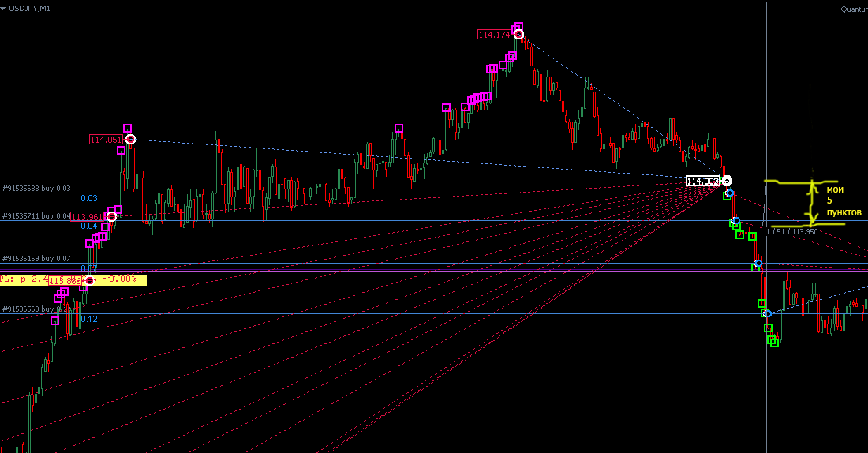Click the white circle marker beside 114.174
This screenshot has width=868, height=453.
[518, 35]
